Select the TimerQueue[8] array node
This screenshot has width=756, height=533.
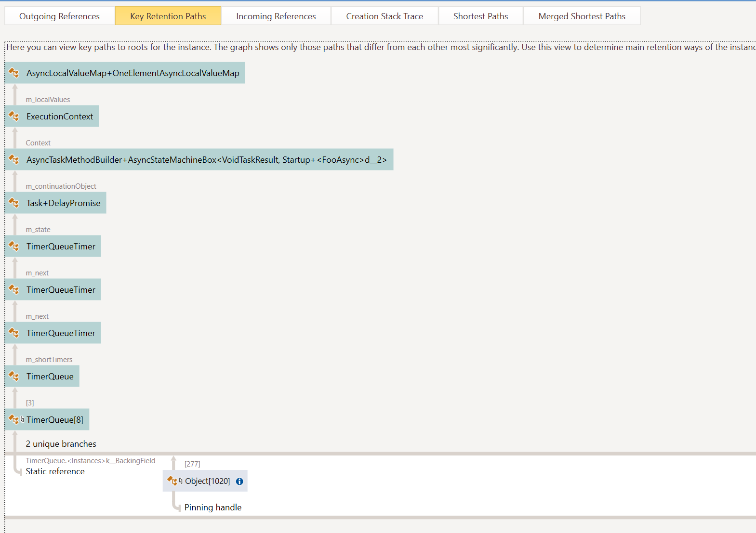47,420
